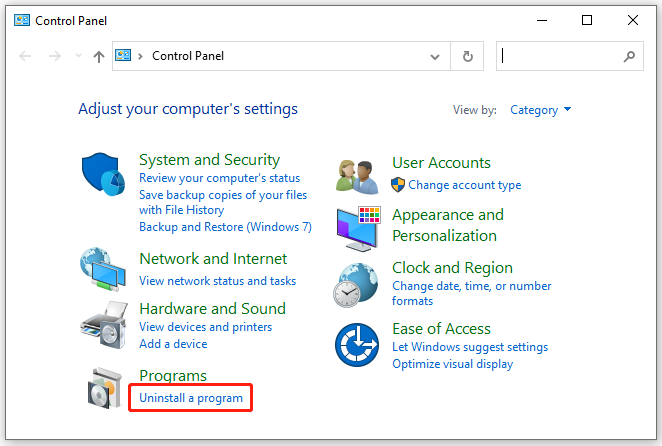Click View devices and printers
This screenshot has height=446, width=662.
click(206, 327)
